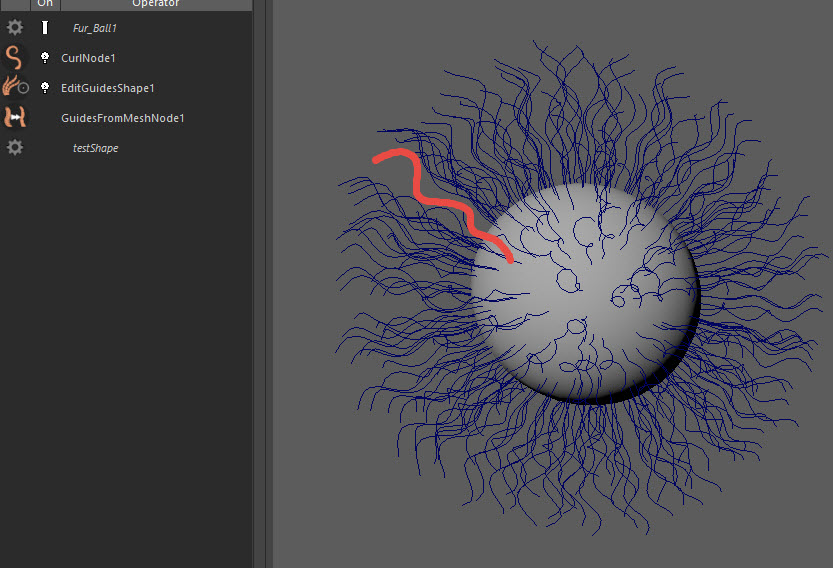
Task: Click the orange Curl operator icon
Action: click(x=15, y=58)
